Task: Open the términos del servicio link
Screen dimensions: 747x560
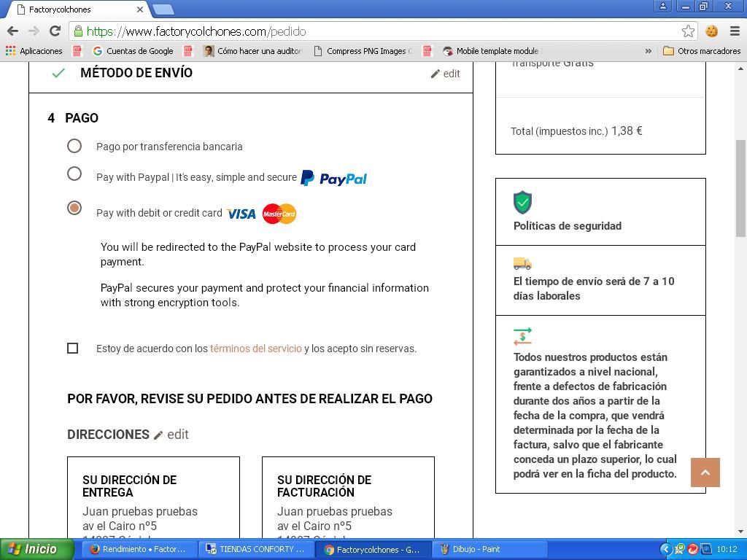Action: click(256, 349)
